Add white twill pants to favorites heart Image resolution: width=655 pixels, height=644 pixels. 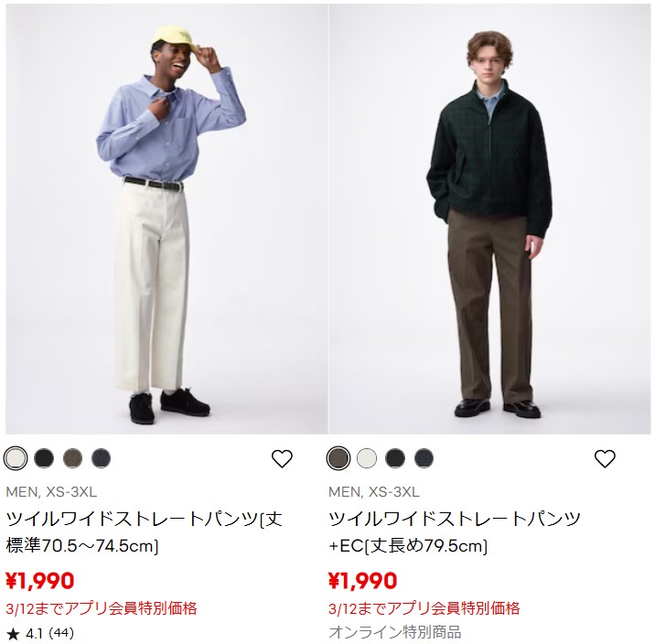(x=282, y=458)
